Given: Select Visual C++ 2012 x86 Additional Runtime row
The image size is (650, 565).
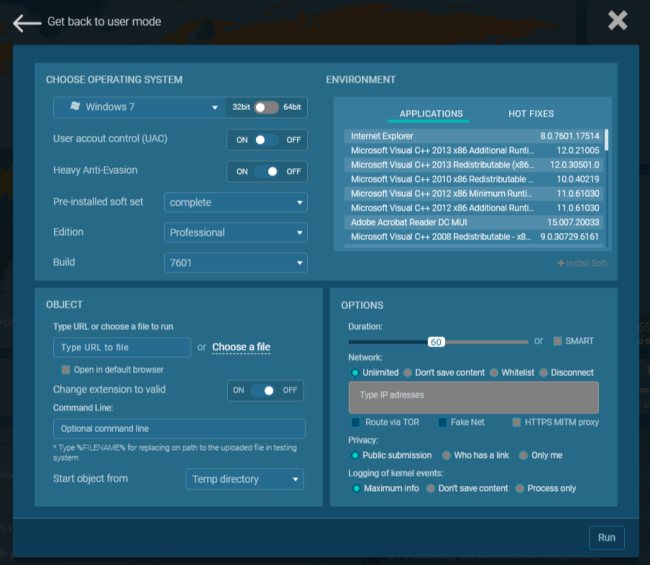Looking at the screenshot, I should [x=475, y=208].
